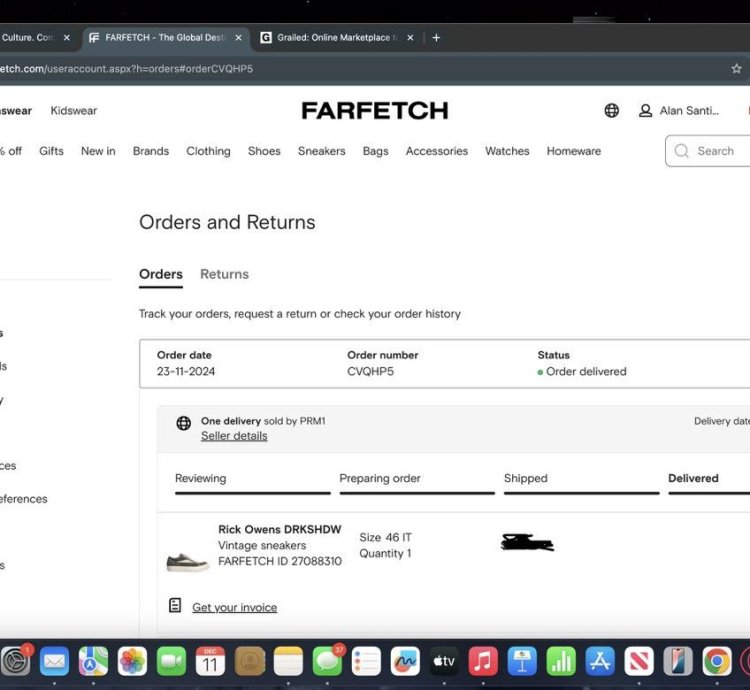
Task: Open the Rick Owens sneaker thumbnail
Action: pos(188,562)
